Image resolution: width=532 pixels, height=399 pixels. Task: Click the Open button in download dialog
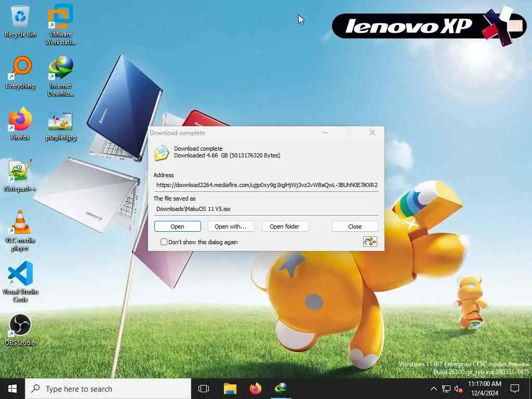coord(178,227)
